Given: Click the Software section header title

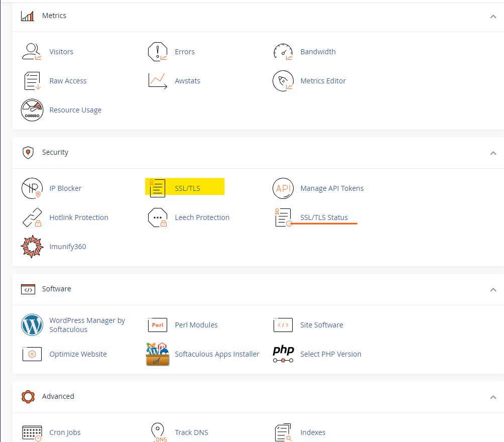Looking at the screenshot, I should [56, 289].
